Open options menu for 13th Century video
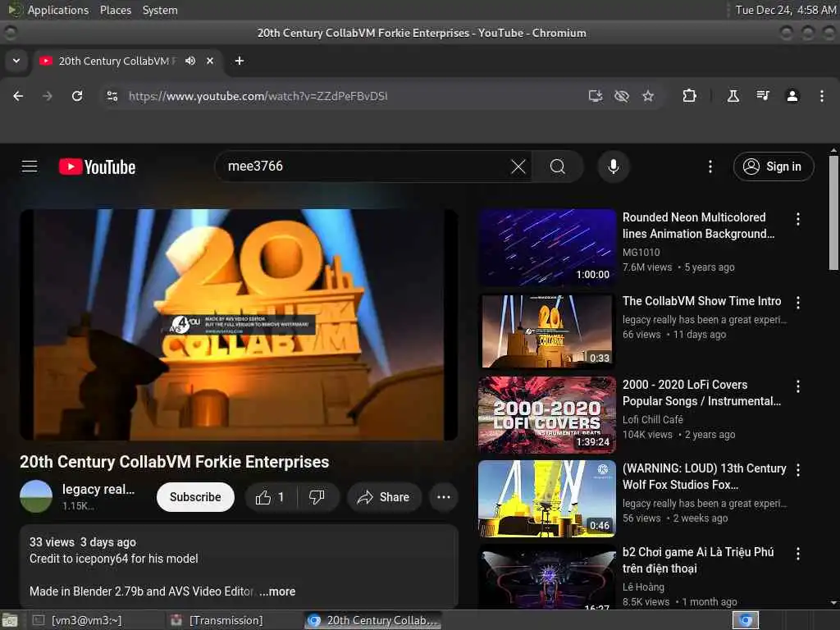 tap(798, 470)
